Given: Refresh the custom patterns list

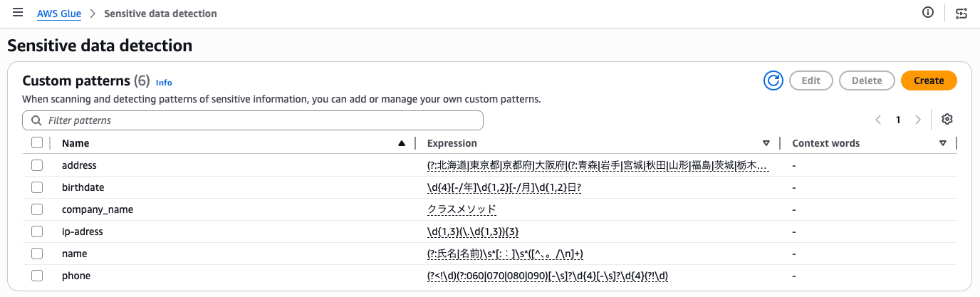Looking at the screenshot, I should click(x=773, y=80).
